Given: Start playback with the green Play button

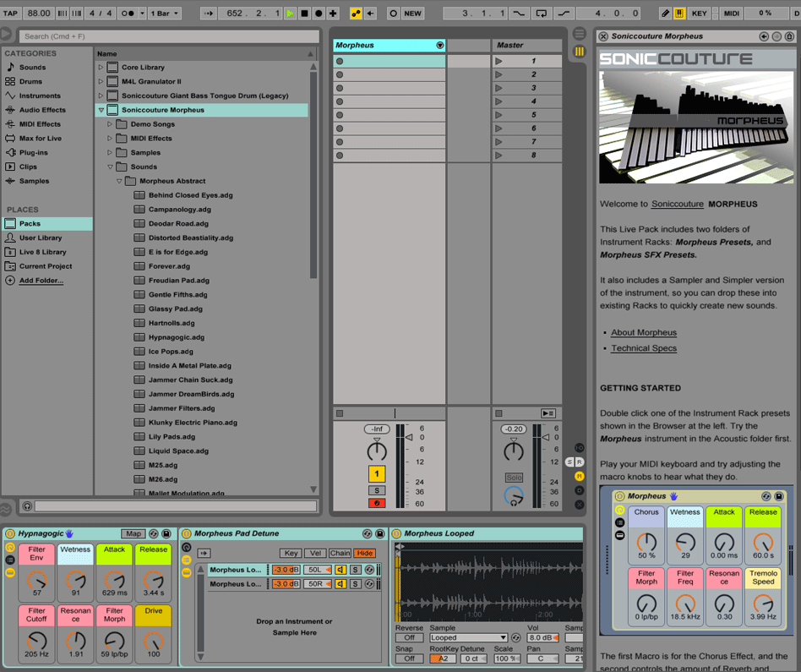Looking at the screenshot, I should [x=290, y=14].
